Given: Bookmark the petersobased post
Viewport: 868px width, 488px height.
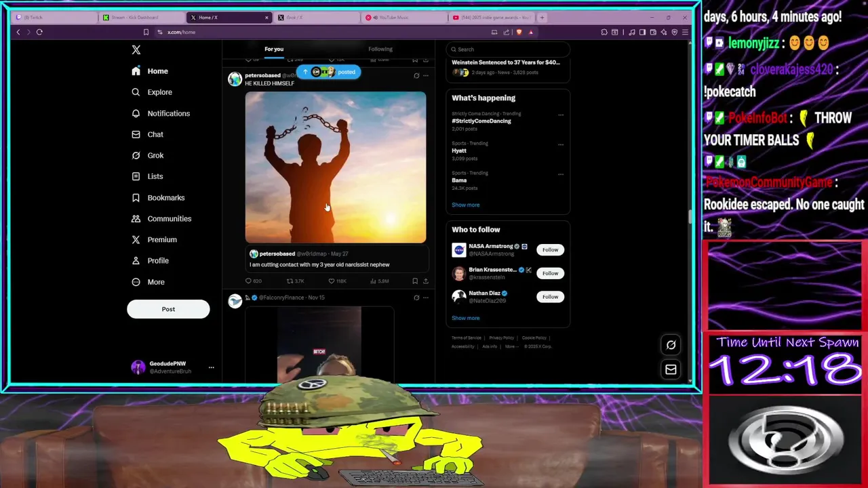Looking at the screenshot, I should [415, 281].
